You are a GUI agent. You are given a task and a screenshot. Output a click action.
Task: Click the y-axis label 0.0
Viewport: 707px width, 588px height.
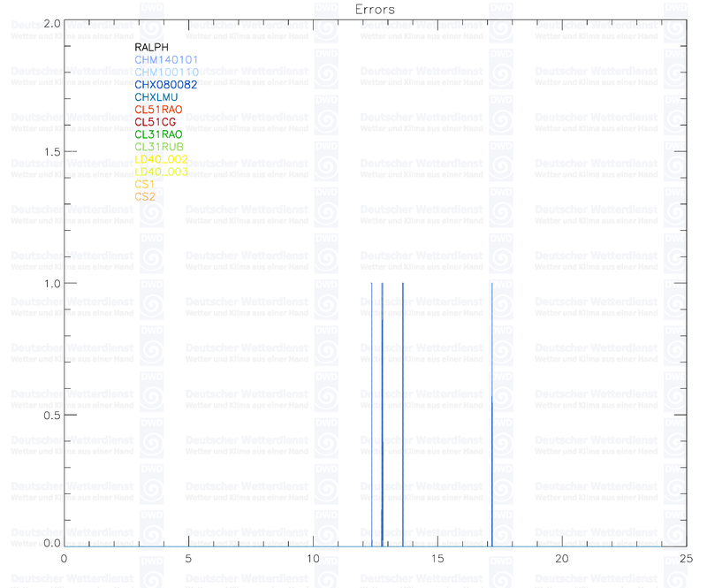[x=52, y=543]
